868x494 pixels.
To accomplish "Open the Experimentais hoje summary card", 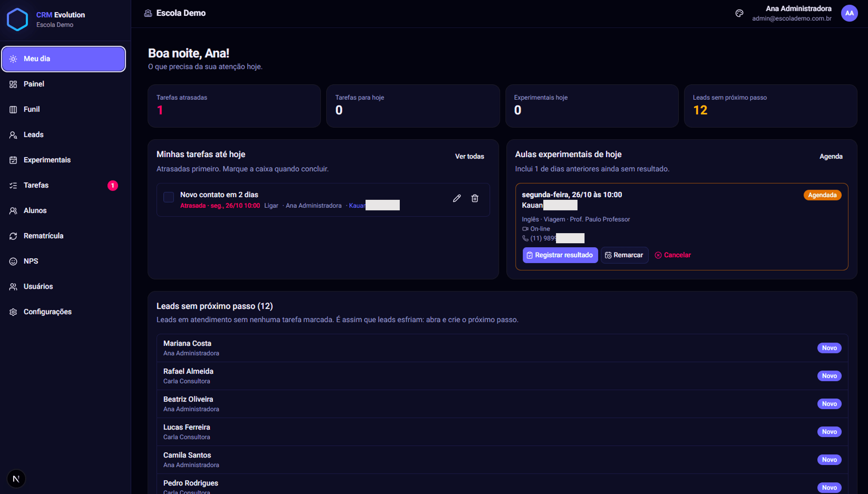I will [592, 106].
